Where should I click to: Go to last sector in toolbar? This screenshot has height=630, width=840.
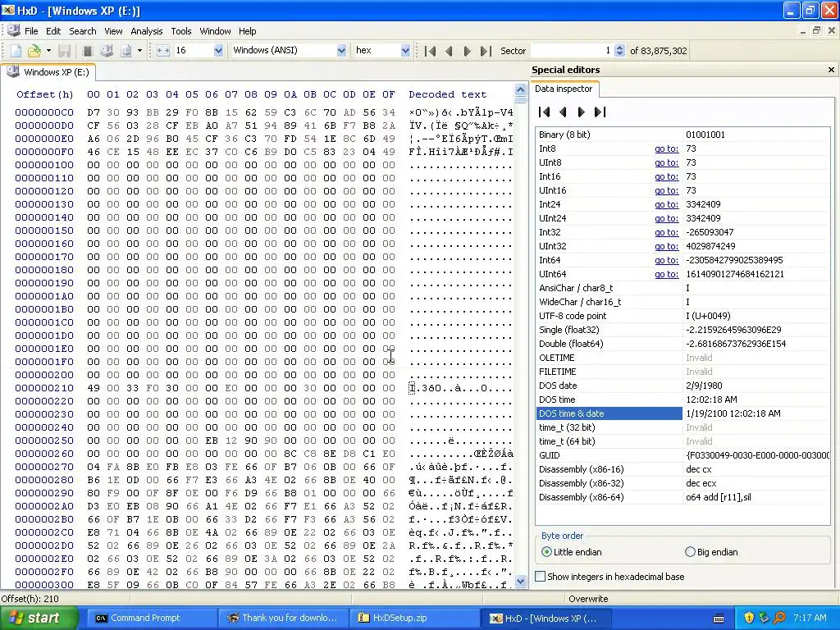tap(486, 51)
